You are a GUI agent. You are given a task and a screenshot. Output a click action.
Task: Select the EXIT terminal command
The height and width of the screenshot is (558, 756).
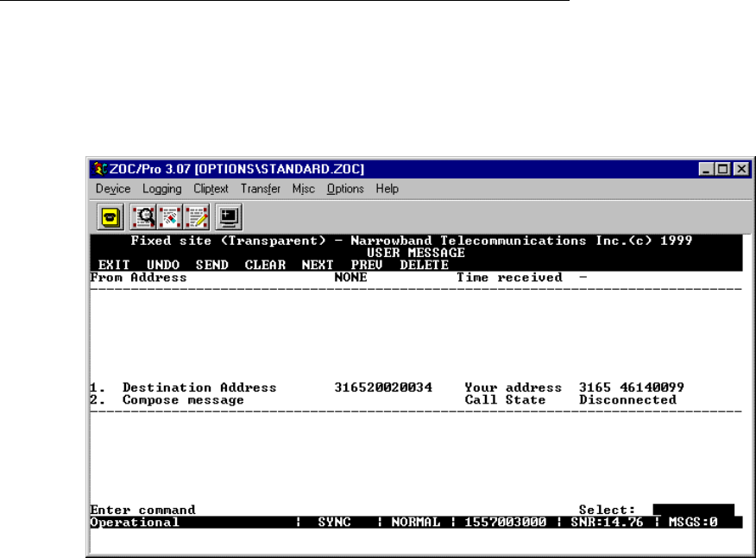point(114,265)
